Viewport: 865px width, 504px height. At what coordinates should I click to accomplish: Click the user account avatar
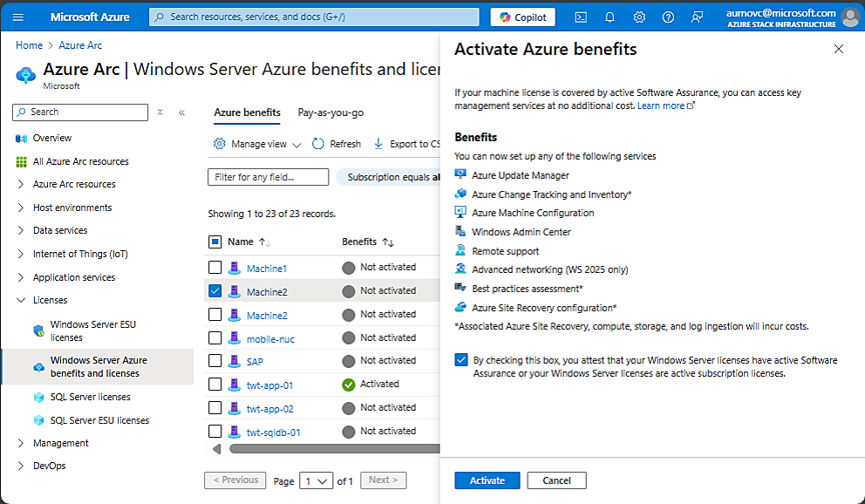pos(851,17)
